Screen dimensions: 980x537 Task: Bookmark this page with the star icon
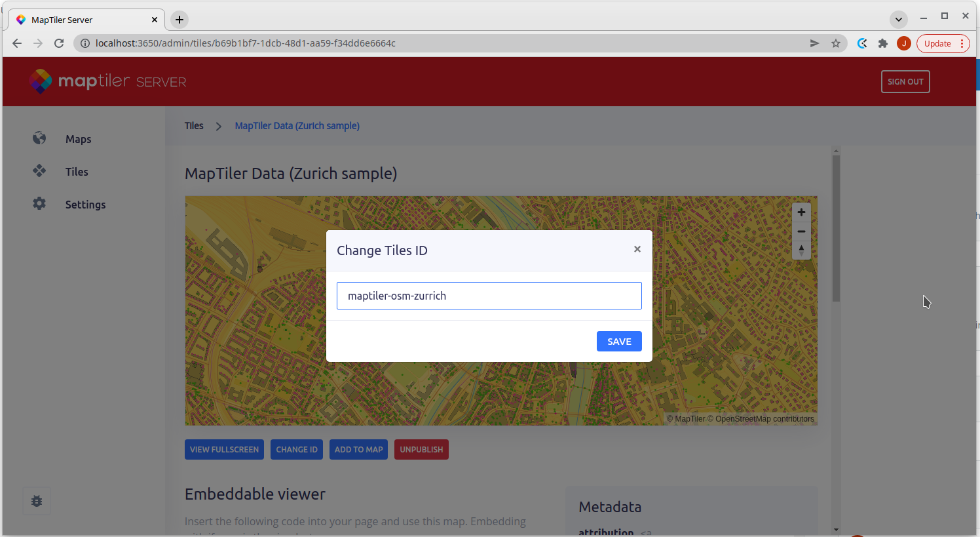pos(836,43)
